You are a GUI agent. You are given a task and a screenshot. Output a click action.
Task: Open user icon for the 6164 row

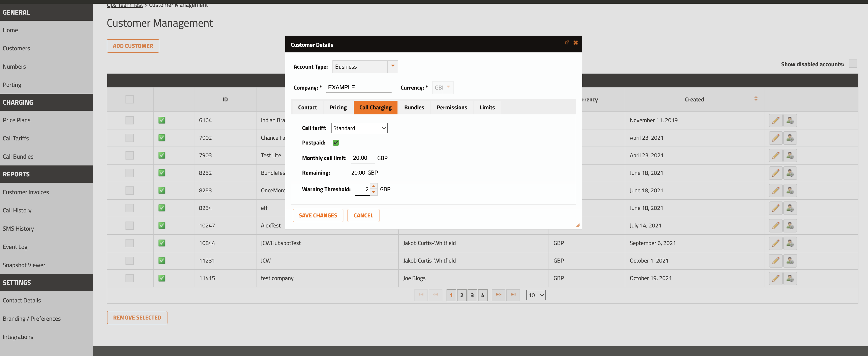[790, 121]
